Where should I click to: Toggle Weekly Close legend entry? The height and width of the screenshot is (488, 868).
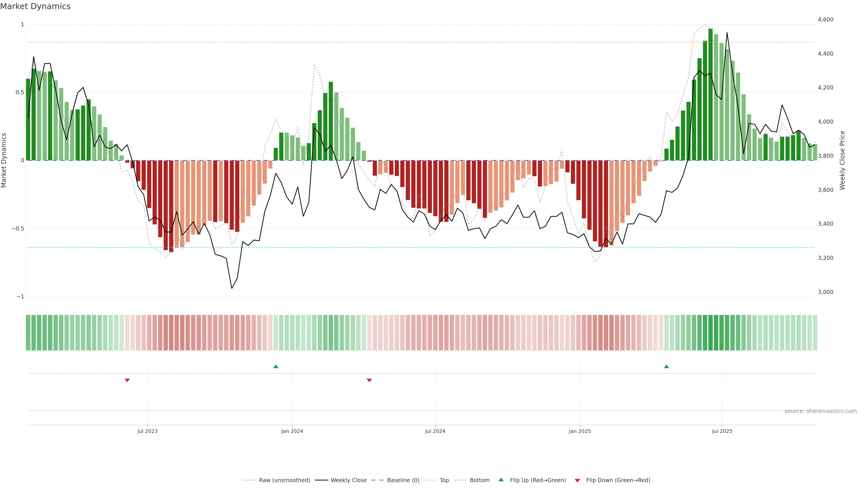348,480
